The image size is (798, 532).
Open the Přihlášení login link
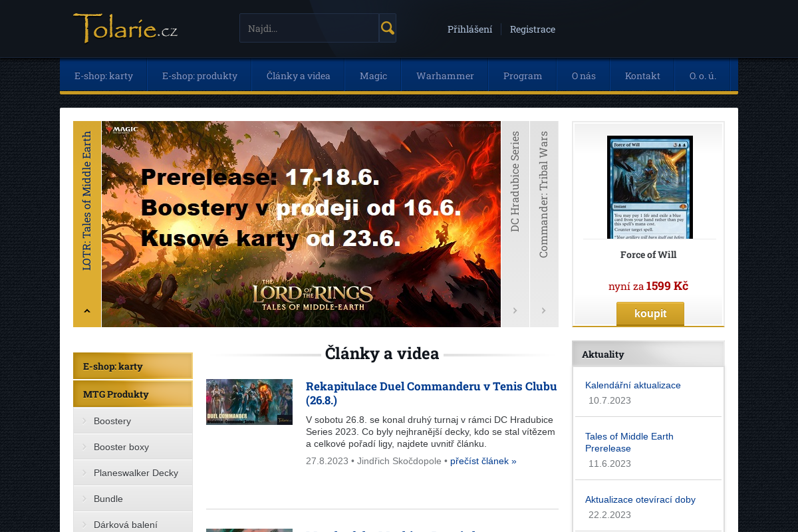tap(469, 29)
